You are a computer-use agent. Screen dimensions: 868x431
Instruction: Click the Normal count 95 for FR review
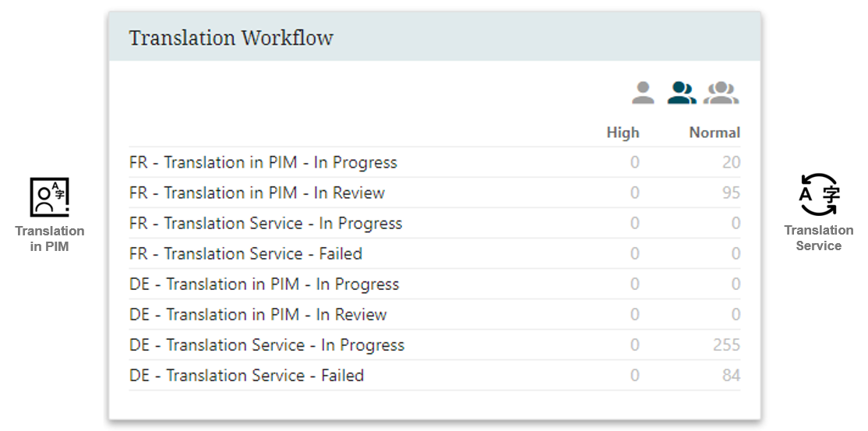click(731, 193)
